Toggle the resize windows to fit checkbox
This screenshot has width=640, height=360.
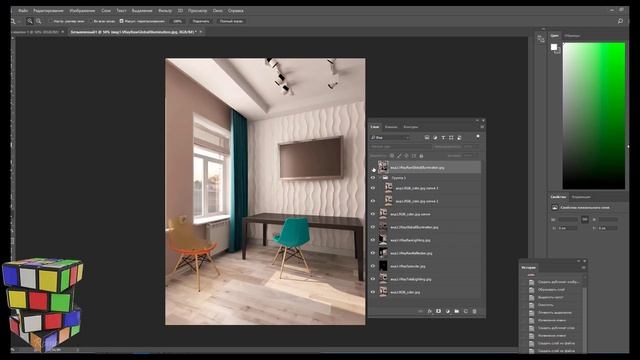(51, 21)
